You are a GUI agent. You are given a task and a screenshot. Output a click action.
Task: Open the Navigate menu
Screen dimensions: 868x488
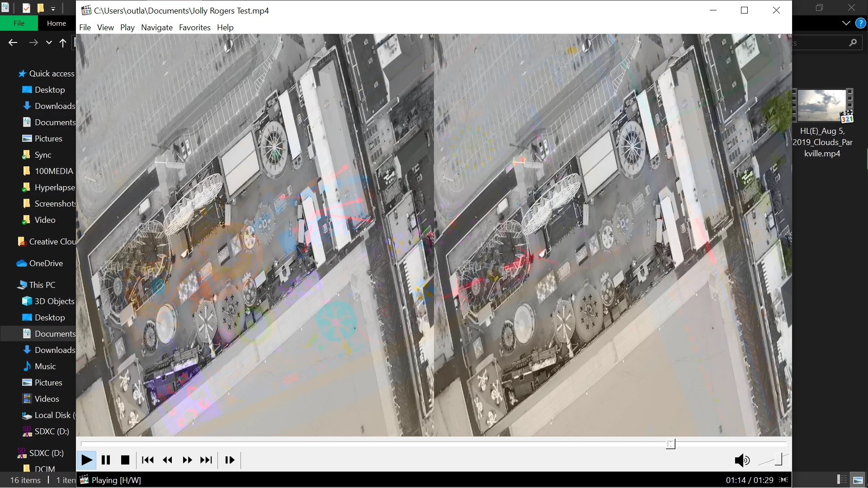tap(156, 28)
